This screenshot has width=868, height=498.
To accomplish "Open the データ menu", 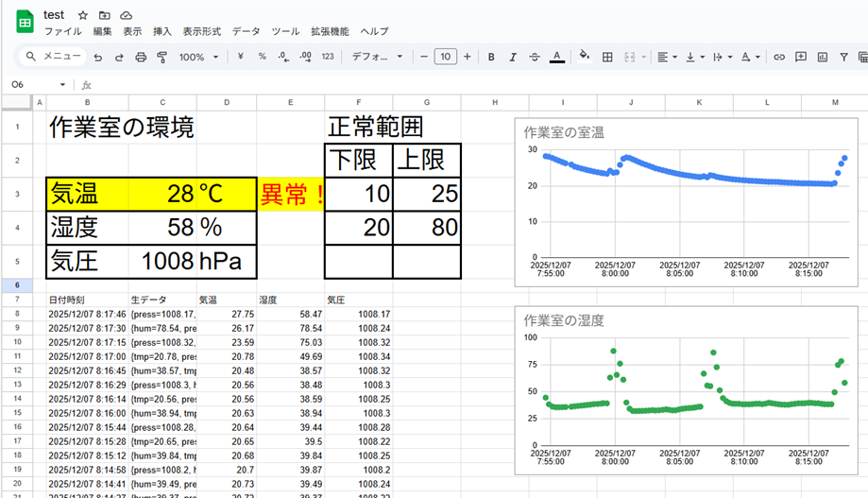I will tap(246, 31).
